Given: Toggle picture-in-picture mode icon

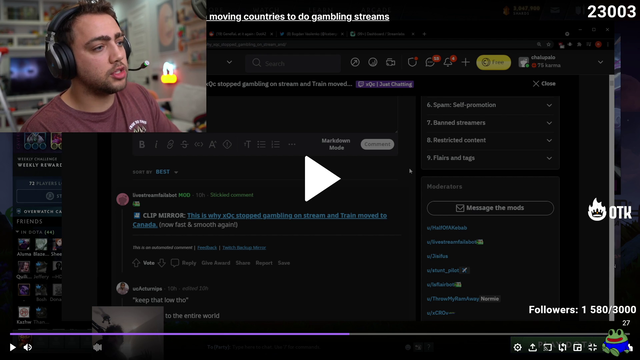Looking at the screenshot, I should pyautogui.click(x=578, y=347).
